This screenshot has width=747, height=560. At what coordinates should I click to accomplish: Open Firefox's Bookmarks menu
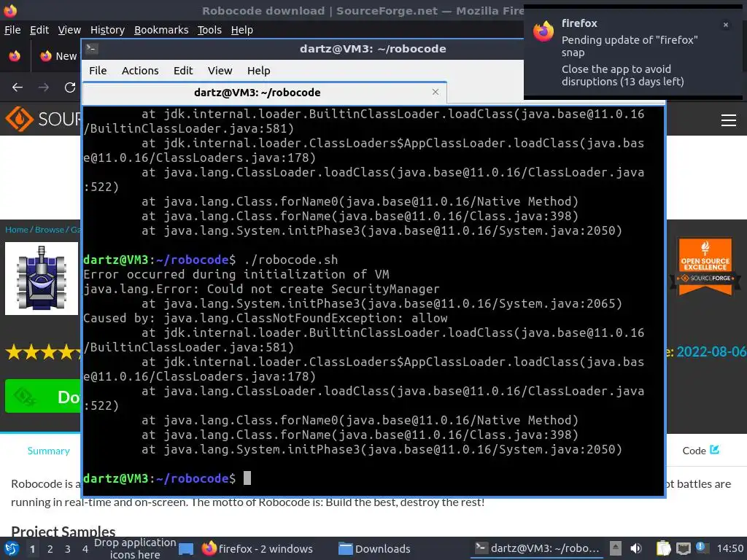pos(161,30)
